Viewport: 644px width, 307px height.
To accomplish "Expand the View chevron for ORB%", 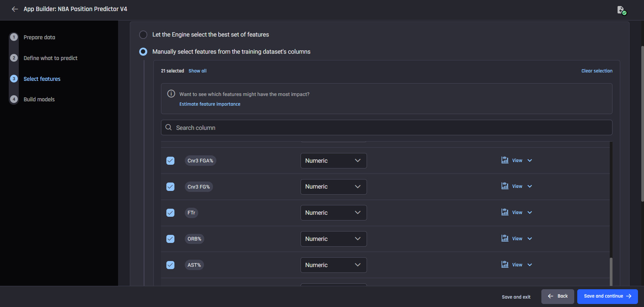I will pyautogui.click(x=530, y=239).
